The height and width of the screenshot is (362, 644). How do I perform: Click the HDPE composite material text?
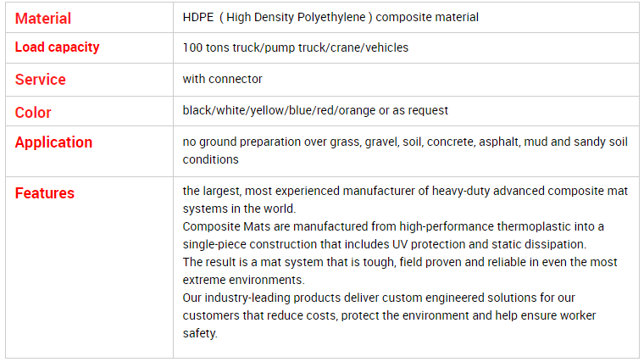(330, 17)
